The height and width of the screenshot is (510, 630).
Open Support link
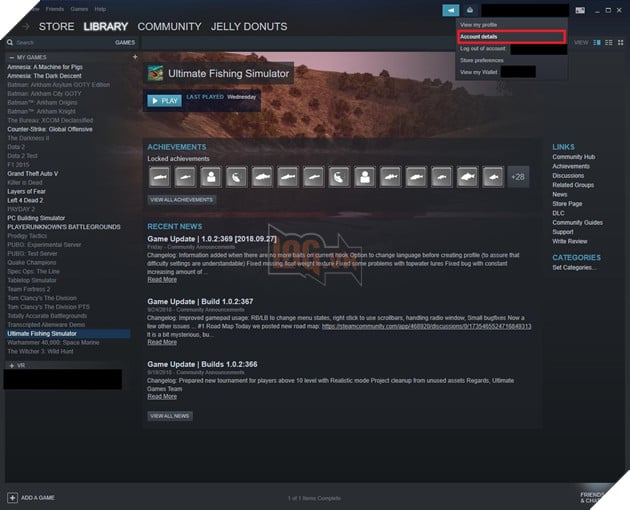[x=562, y=232]
